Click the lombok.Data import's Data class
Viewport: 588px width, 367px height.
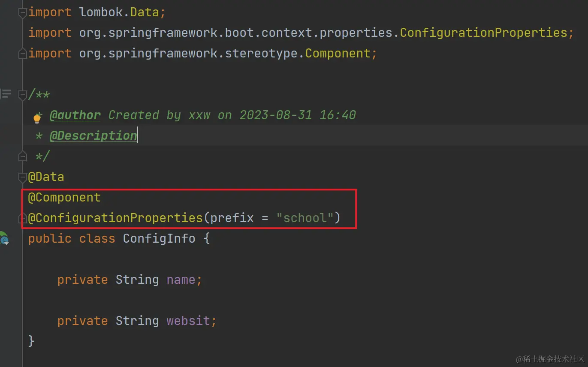(145, 12)
